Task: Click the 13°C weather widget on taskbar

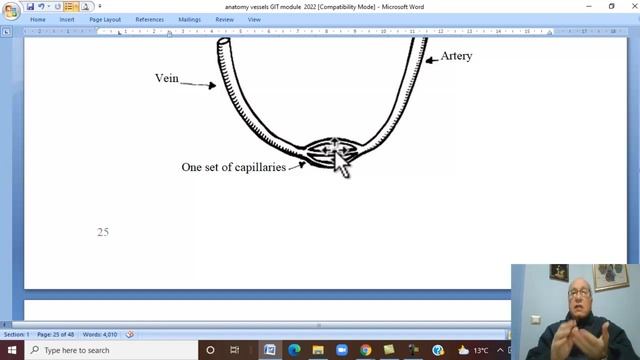Action: (x=473, y=350)
